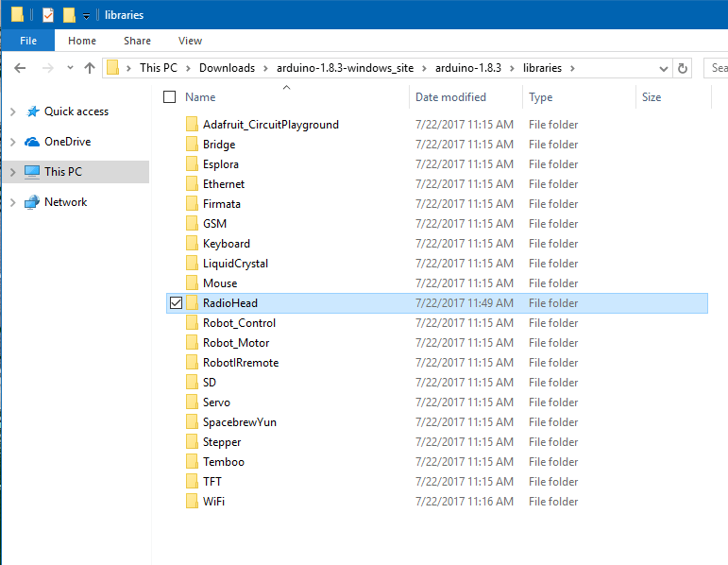Click Downloads in the address breadcrumb
This screenshot has height=565, width=728.
(227, 68)
